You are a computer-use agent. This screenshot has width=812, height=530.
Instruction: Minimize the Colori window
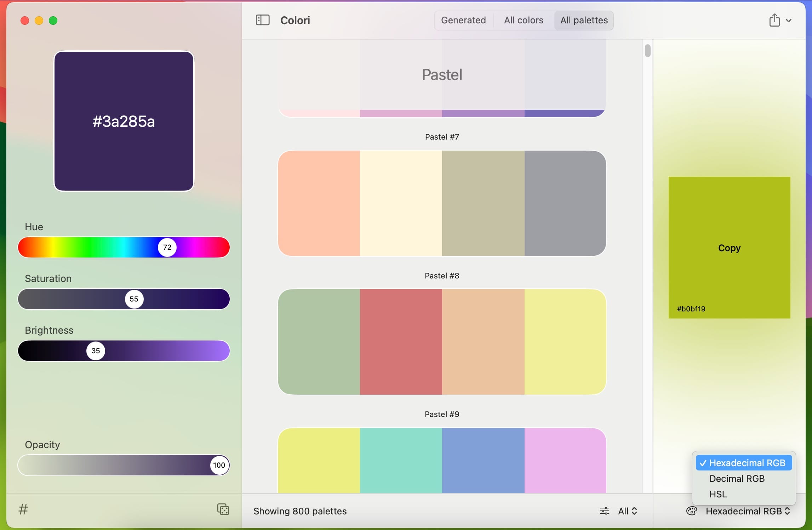(39, 21)
